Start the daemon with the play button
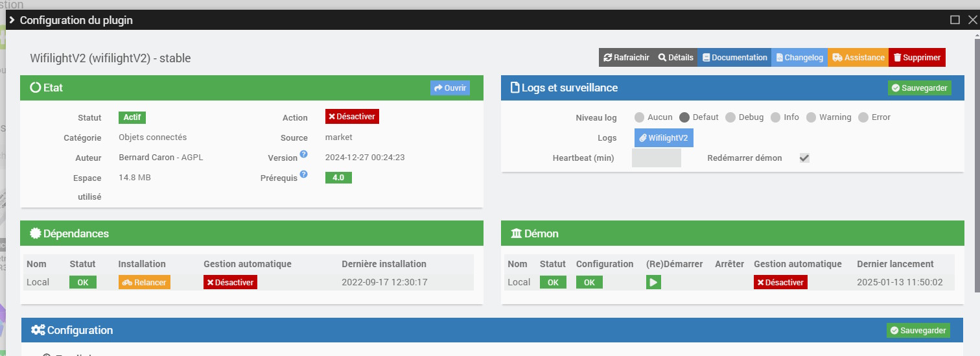 (653, 282)
